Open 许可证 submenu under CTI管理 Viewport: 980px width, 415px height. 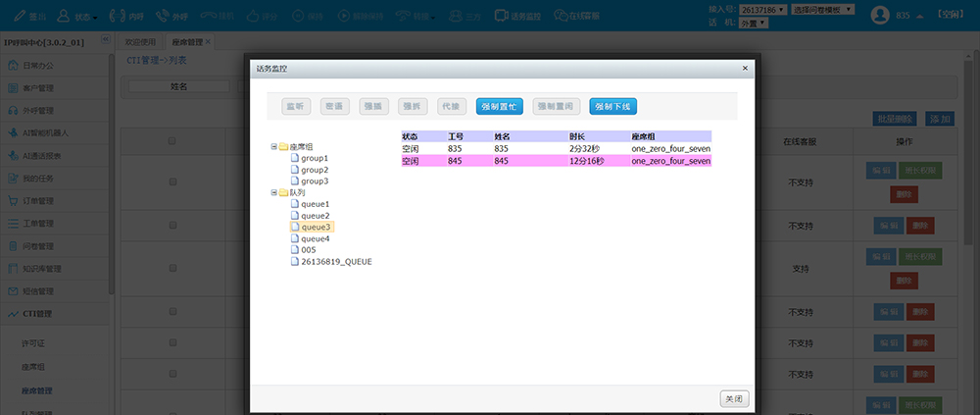(33, 343)
